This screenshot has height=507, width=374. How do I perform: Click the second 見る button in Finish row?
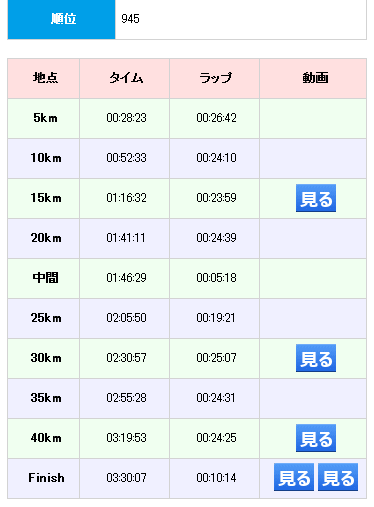point(338,477)
